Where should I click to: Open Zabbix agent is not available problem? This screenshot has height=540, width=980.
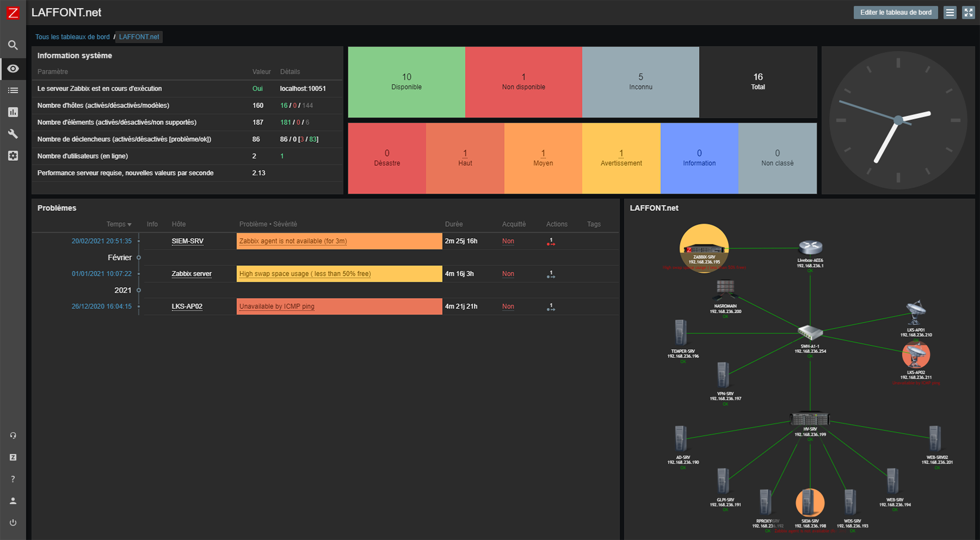[293, 241]
